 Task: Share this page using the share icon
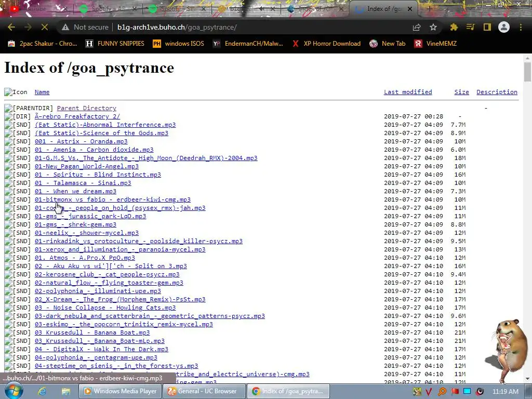[x=417, y=27]
